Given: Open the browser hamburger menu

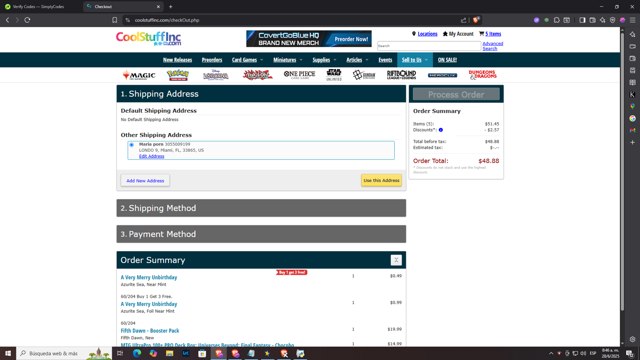Looking at the screenshot, I should click(x=633, y=20).
